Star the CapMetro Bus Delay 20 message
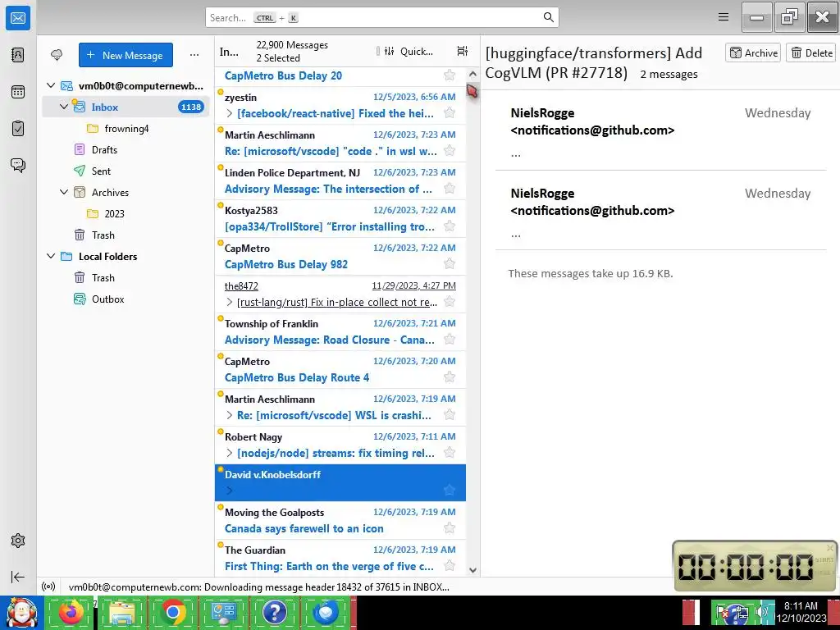 (x=450, y=75)
